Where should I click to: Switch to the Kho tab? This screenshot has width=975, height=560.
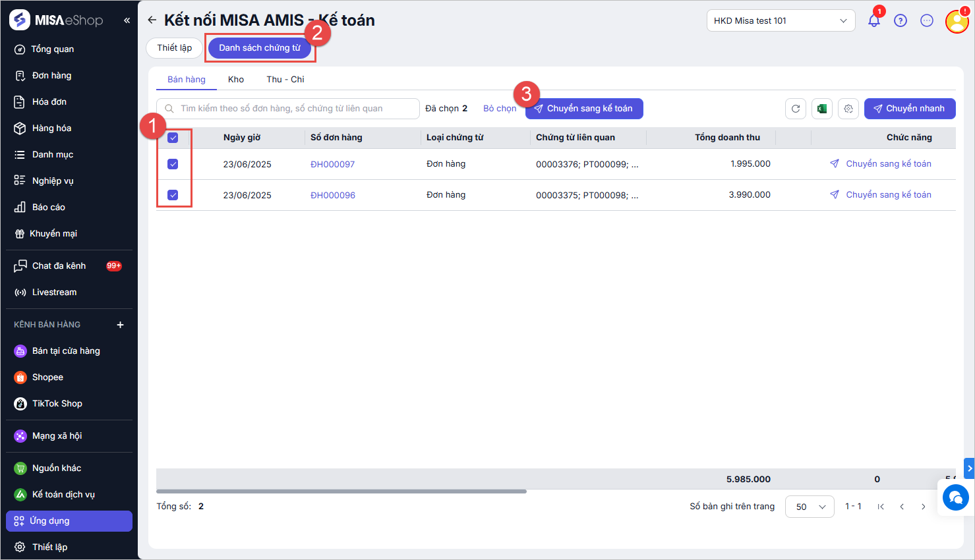236,80
